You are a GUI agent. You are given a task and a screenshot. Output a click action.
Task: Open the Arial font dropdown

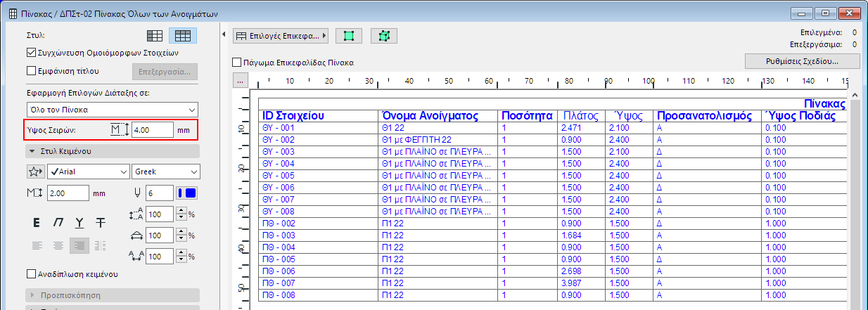[88, 172]
